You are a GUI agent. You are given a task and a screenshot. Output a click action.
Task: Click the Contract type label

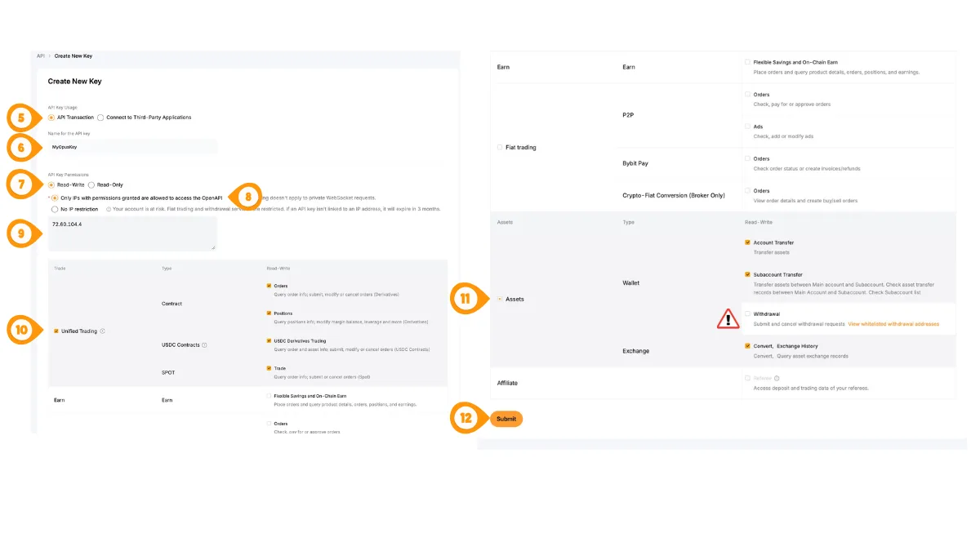(171, 304)
